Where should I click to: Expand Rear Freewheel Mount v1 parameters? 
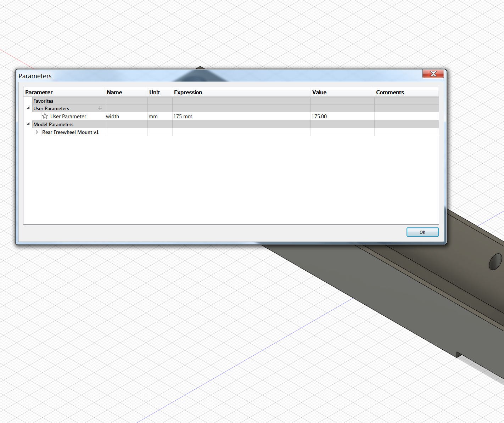37,132
